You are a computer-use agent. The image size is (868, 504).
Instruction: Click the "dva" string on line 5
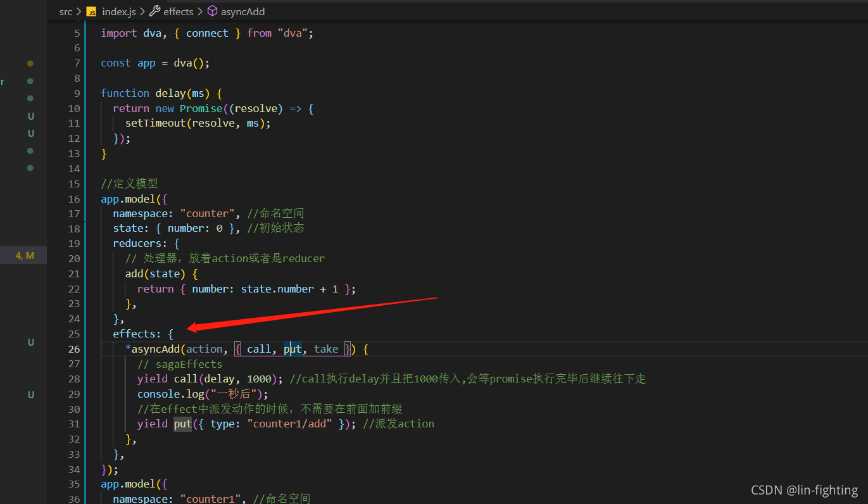(292, 33)
